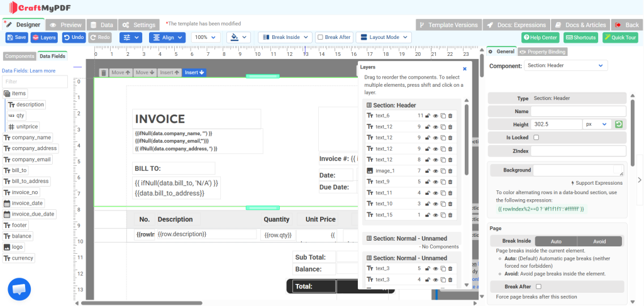Insert section below with blue Insert button
This screenshot has width=644, height=306.
(x=194, y=73)
